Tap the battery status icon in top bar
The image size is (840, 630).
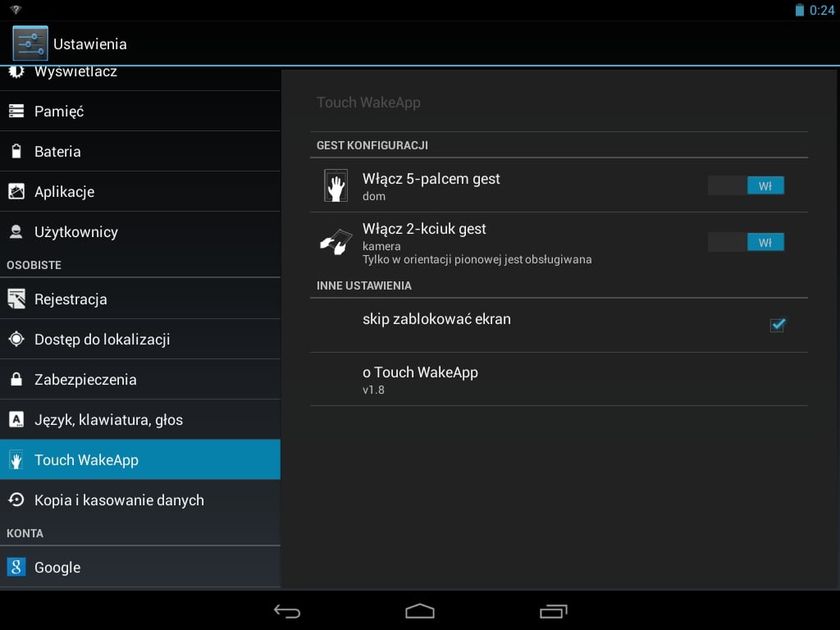point(799,10)
